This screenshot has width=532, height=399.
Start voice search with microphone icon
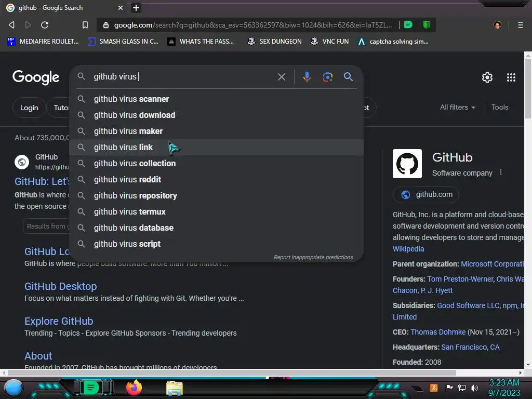pos(307,77)
